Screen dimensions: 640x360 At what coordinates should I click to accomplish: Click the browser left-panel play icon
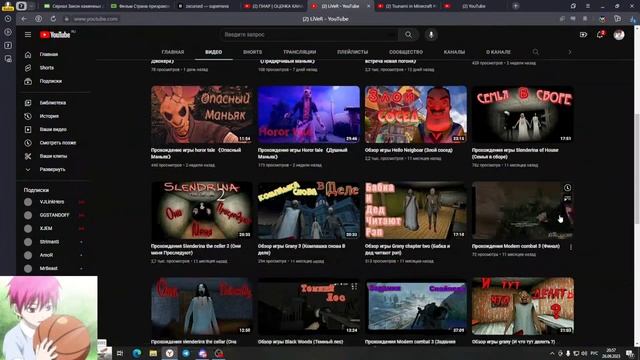tap(8, 32)
